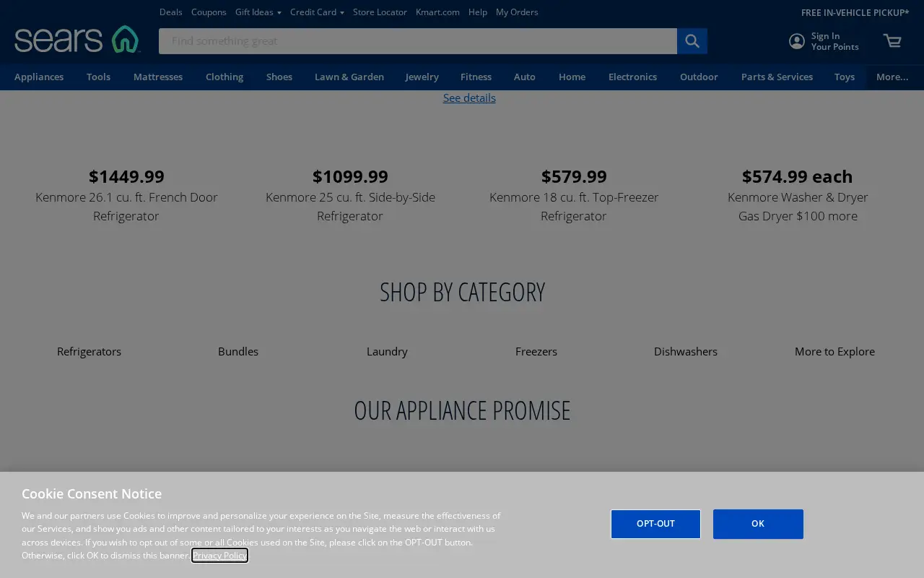The width and height of the screenshot is (924, 578).
Task: Open the shopping cart icon
Action: point(892,41)
